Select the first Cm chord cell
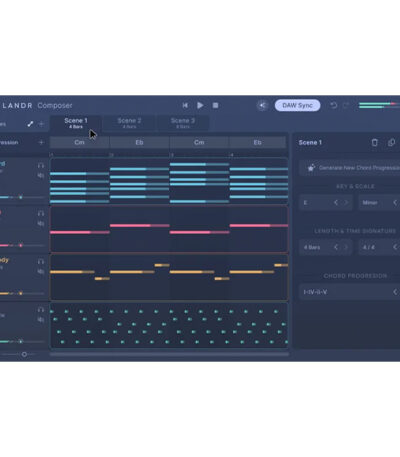Viewport: 400px width, 457px height. pos(79,142)
